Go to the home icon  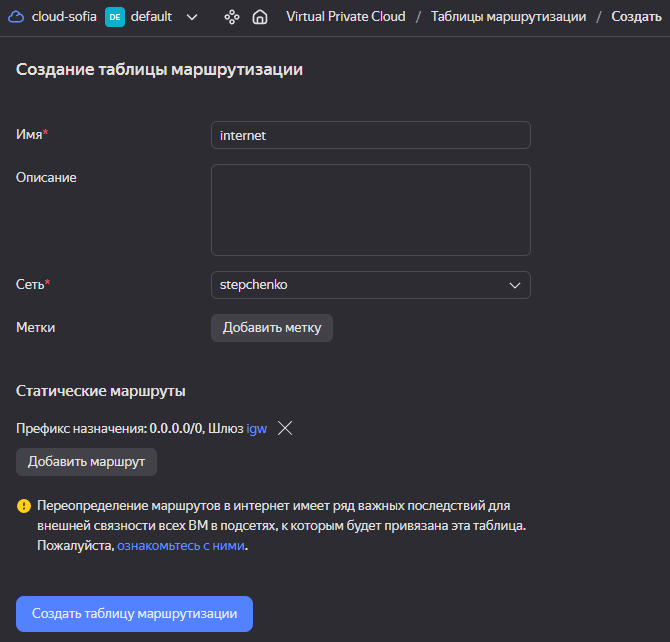260,17
